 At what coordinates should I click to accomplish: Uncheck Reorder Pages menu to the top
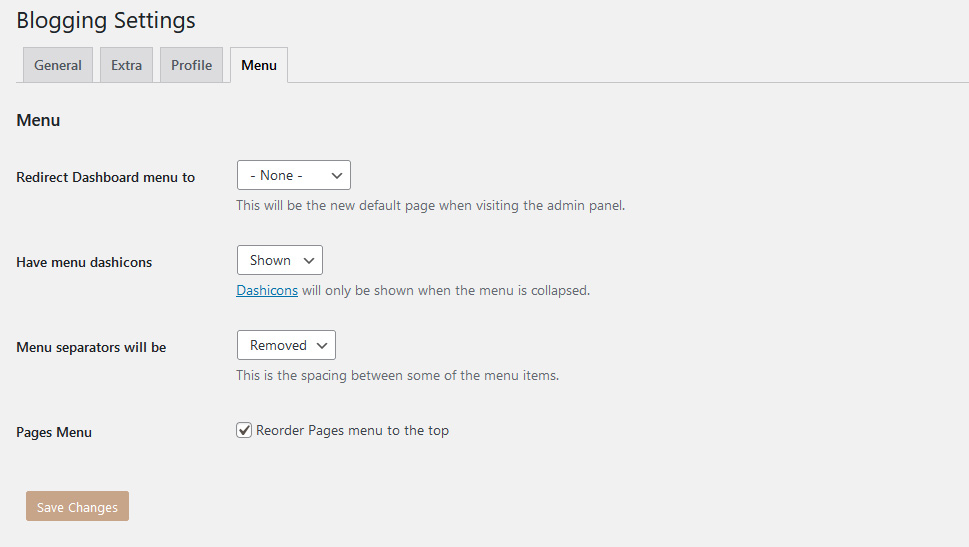244,430
